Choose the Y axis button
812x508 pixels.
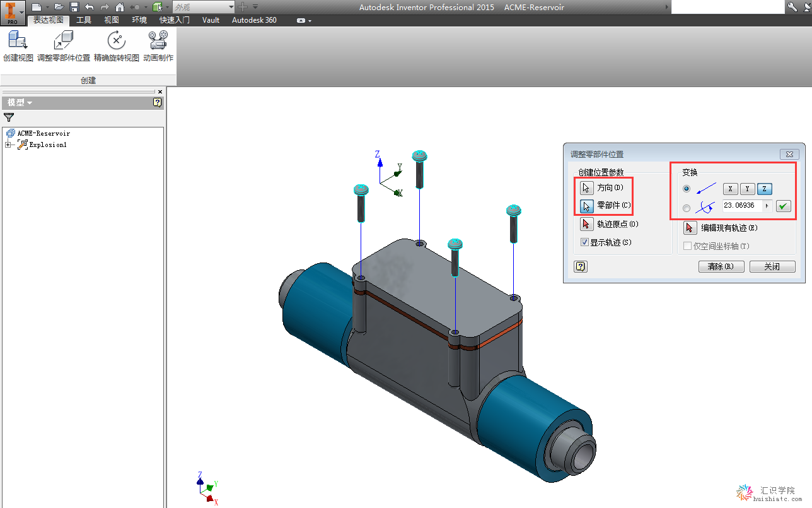(747, 189)
